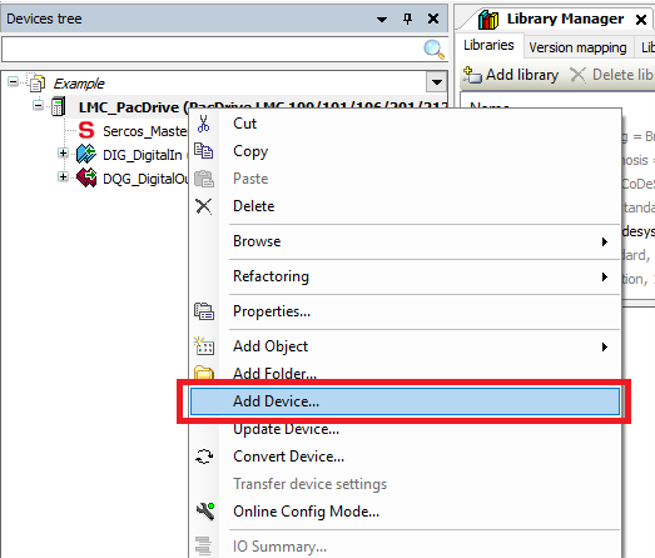
Task: Open Online Config Mode from the menu
Action: [x=306, y=511]
